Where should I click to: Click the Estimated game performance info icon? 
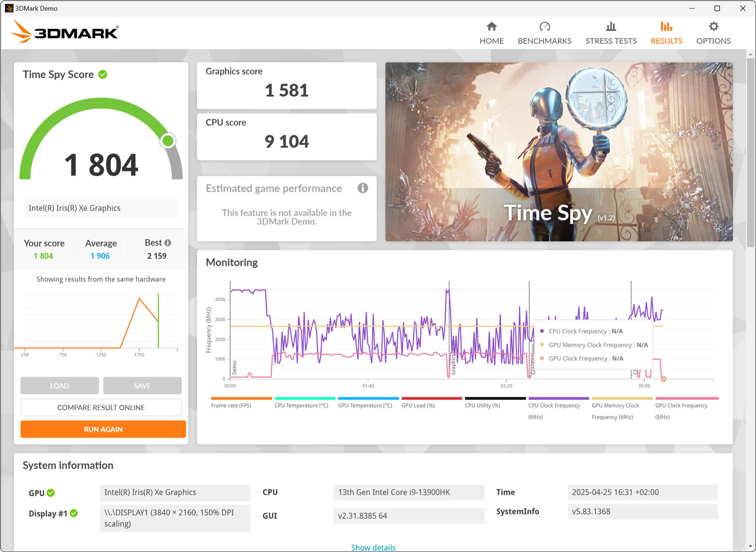(x=362, y=188)
